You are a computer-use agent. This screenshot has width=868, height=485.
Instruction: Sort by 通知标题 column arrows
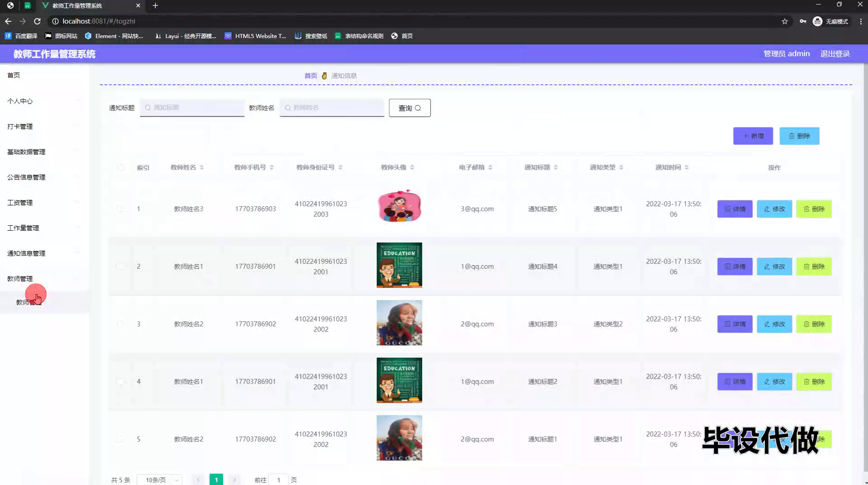click(x=556, y=167)
